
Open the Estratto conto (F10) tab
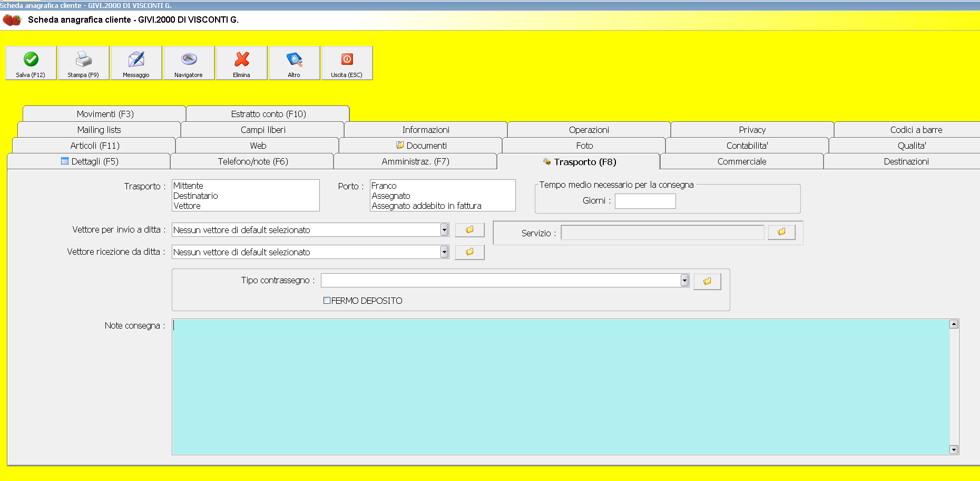(x=268, y=114)
